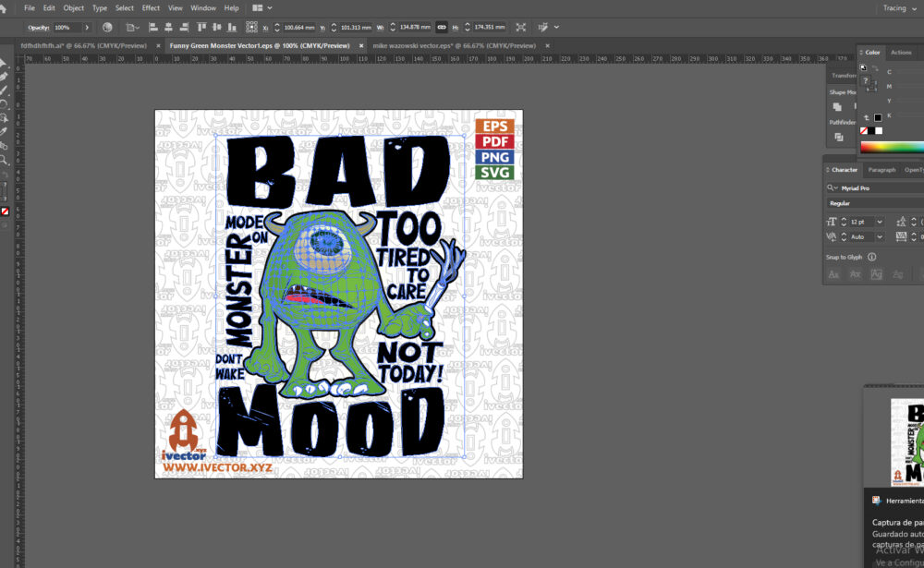924x568 pixels.
Task: Click Default Fill and Stroke icon in Color panel
Action: pyautogui.click(x=863, y=67)
